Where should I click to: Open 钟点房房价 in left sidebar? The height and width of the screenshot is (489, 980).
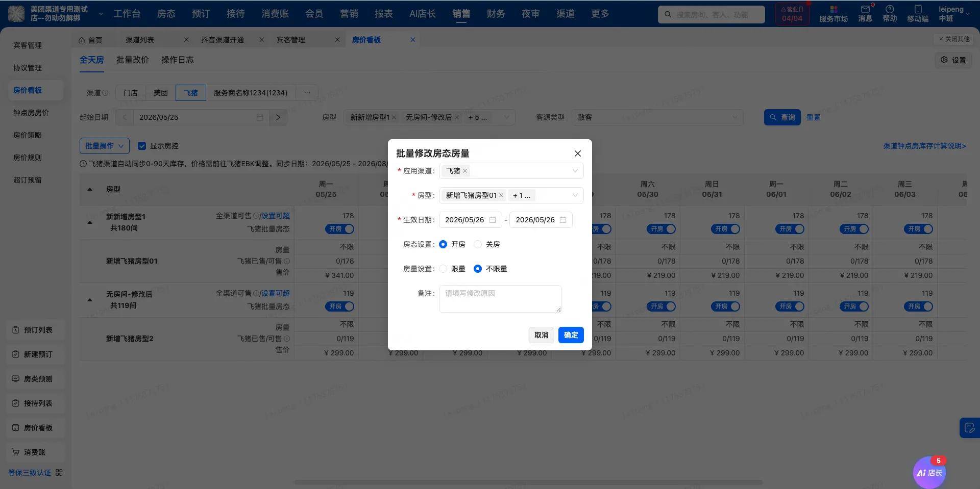point(31,113)
